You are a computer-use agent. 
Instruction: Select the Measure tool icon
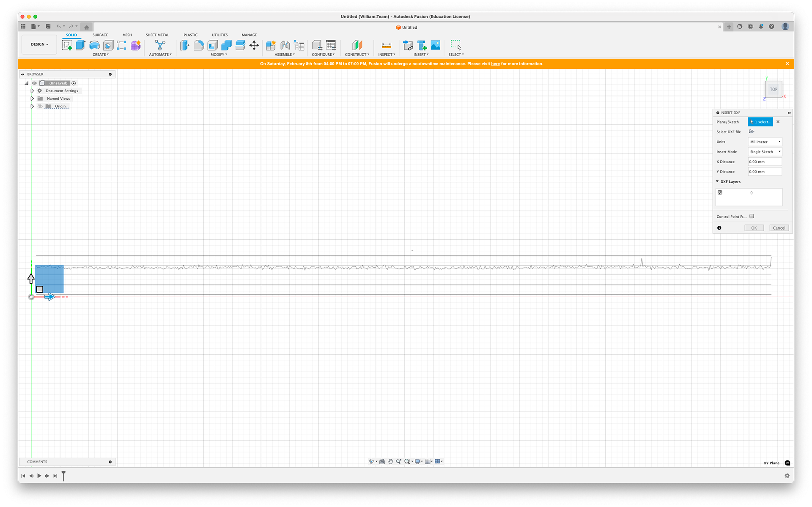(x=386, y=45)
